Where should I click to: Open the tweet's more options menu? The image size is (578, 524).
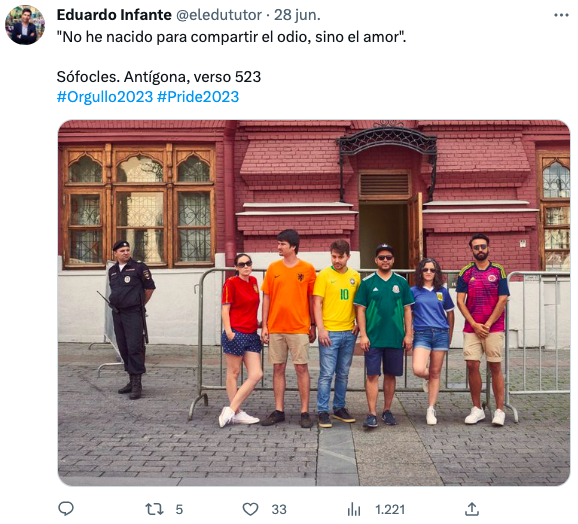click(x=561, y=15)
